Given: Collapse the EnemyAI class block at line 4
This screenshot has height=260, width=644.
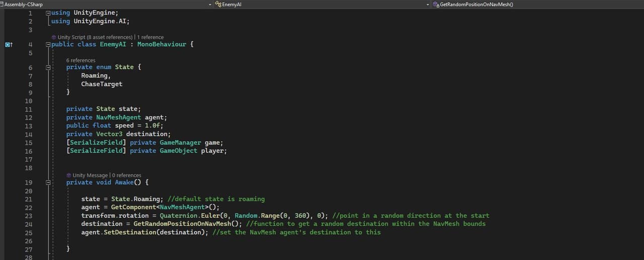Looking at the screenshot, I should pos(48,45).
